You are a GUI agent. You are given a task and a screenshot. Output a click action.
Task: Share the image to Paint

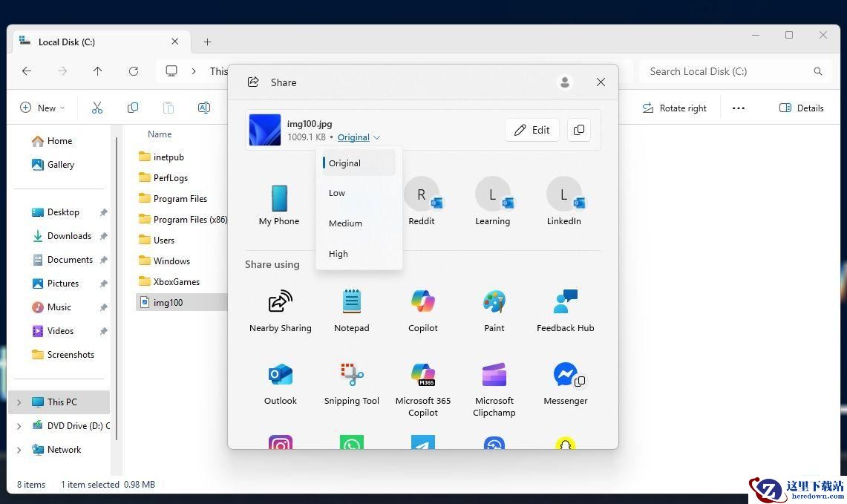pos(494,311)
